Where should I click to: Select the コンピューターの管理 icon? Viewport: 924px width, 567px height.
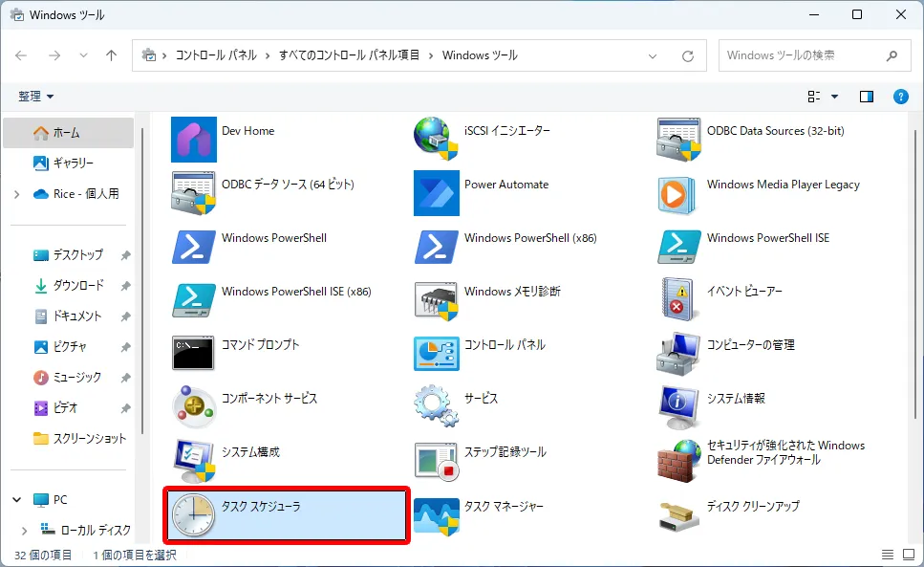coord(678,354)
